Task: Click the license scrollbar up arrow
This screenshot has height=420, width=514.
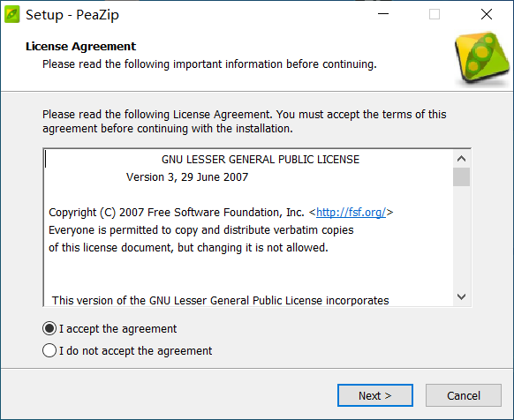Action: [x=461, y=159]
